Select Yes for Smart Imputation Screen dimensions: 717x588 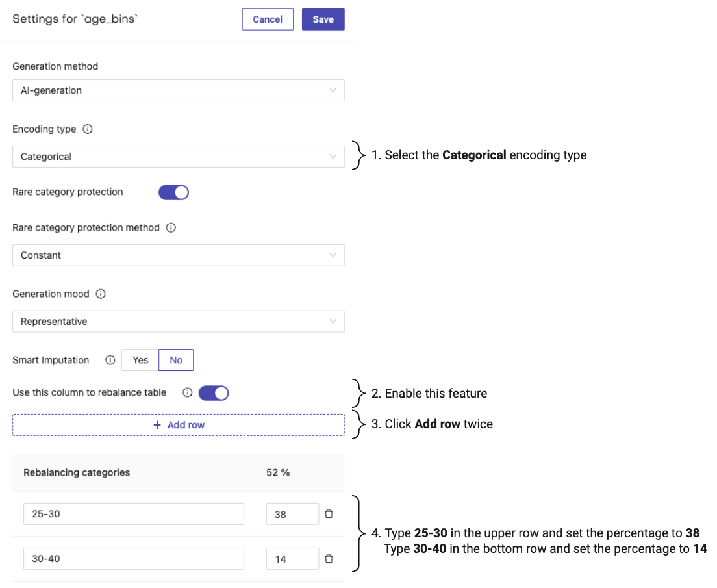click(x=140, y=360)
